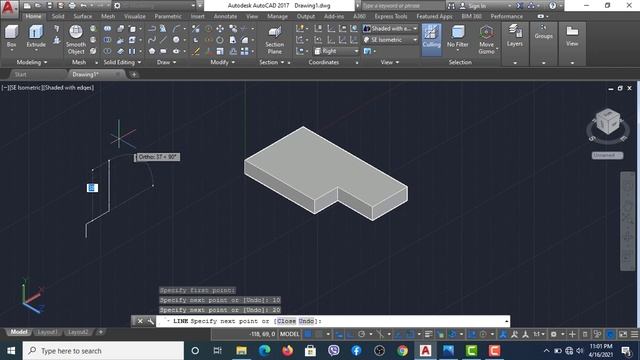The width and height of the screenshot is (640, 360).
Task: Open annotation scale 1:1 dropdown in status bar
Action: pos(539,334)
